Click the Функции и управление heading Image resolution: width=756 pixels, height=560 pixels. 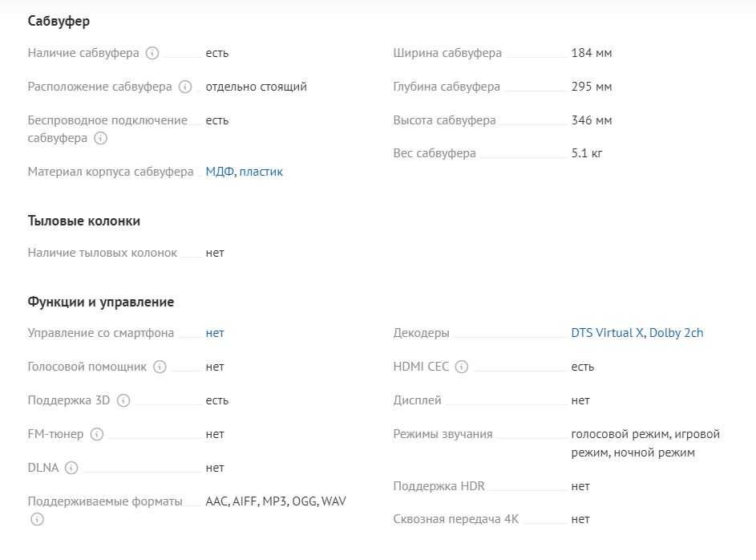click(101, 302)
